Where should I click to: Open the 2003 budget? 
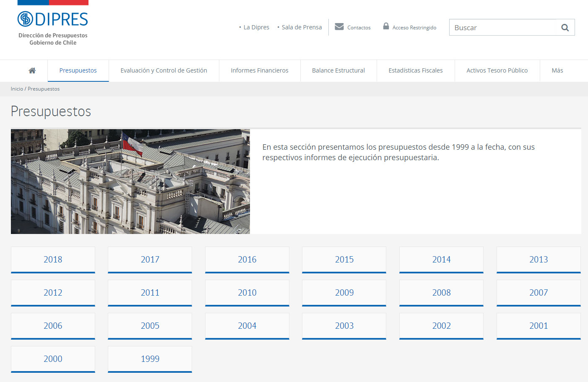point(344,326)
